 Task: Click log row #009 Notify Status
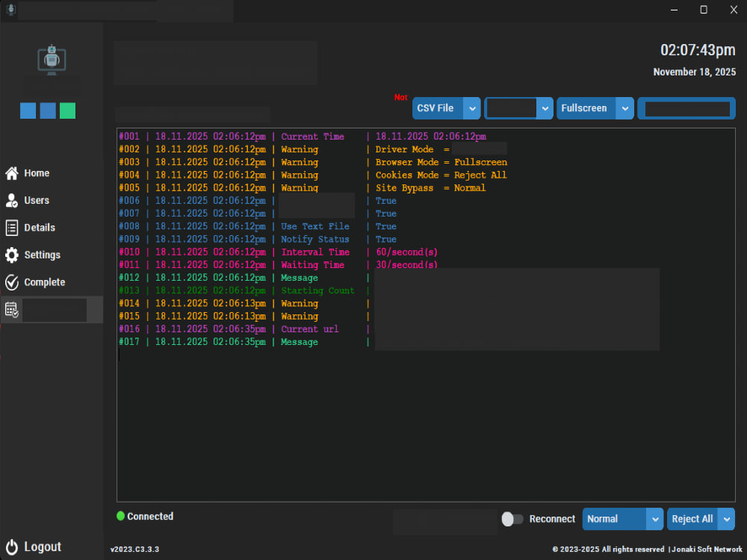258,240
